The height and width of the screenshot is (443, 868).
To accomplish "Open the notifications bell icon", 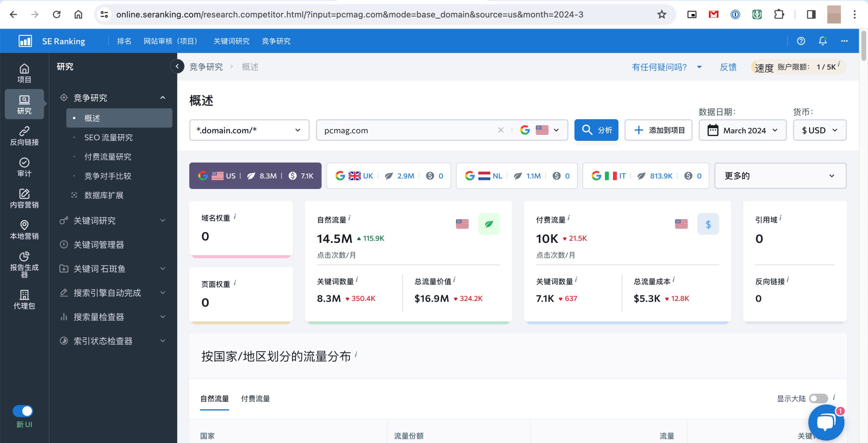I will 823,41.
